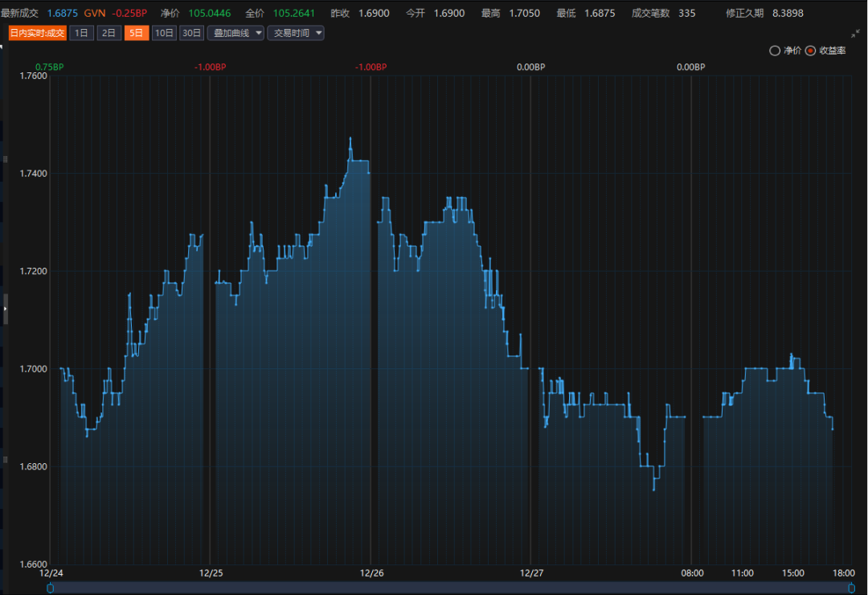The height and width of the screenshot is (595, 868).
Task: Select the 收益率 radio button
Action: pyautogui.click(x=811, y=51)
